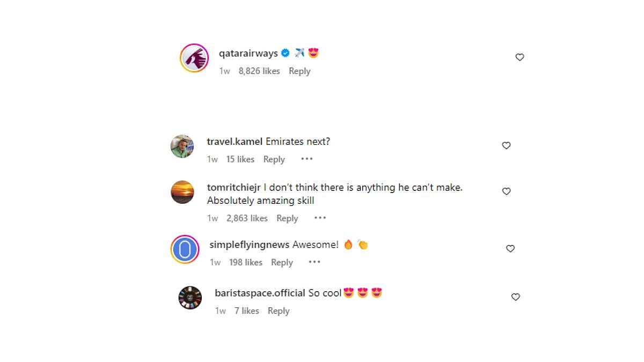
Task: View simpleflyingnews story ring avatar
Action: point(185,249)
